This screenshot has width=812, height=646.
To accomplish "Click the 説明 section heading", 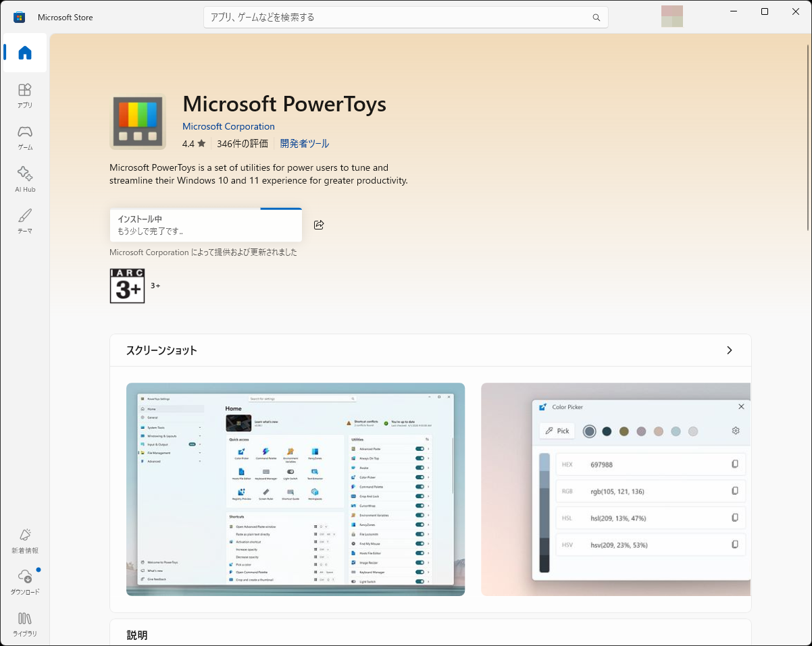I will 137,635.
